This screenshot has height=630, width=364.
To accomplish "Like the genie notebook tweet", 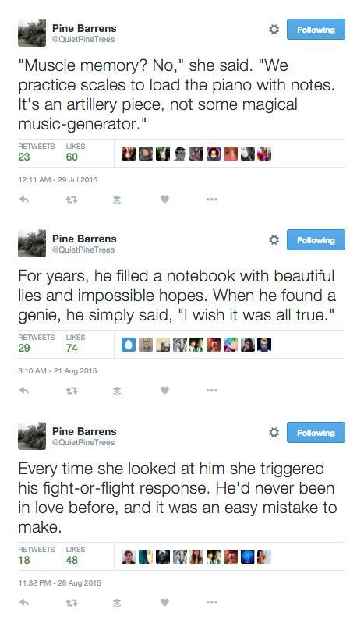I will click(164, 390).
